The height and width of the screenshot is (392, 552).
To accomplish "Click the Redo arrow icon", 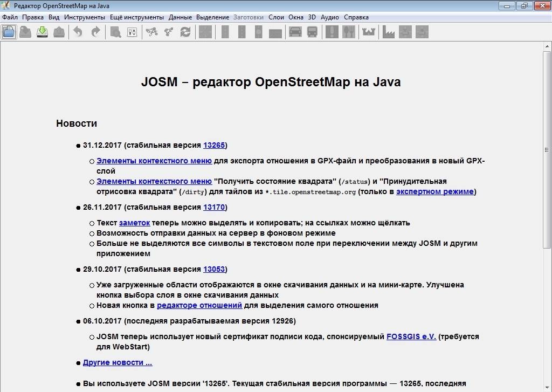I will (x=95, y=32).
